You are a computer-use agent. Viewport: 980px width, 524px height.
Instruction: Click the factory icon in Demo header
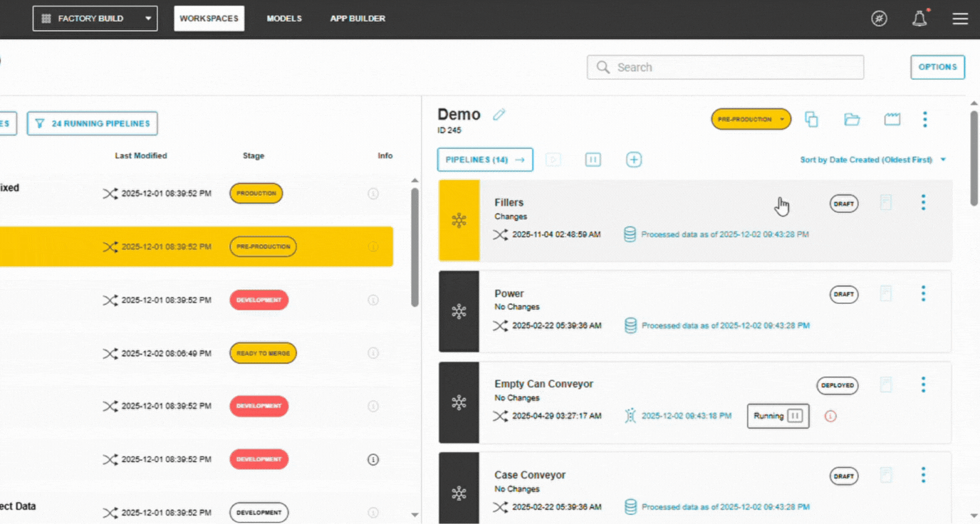pos(892,120)
